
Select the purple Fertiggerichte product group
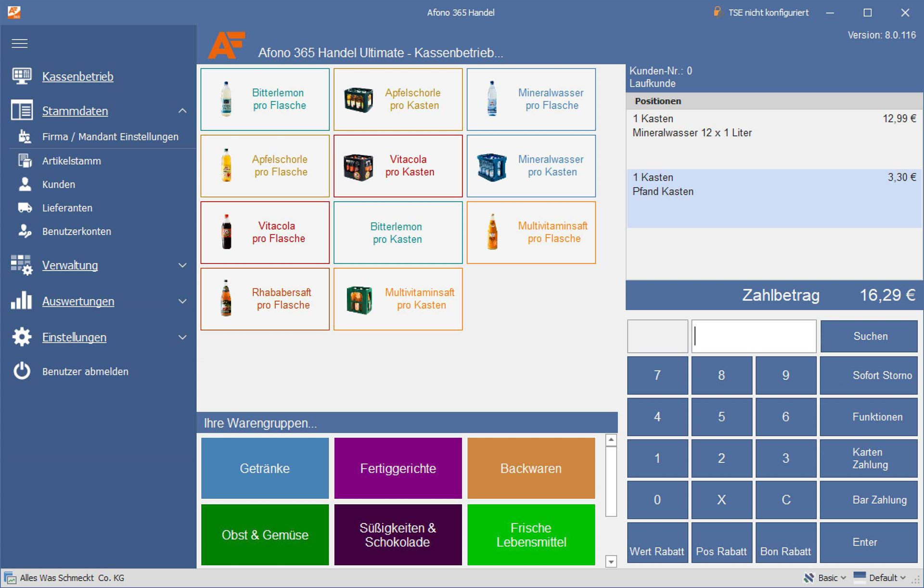398,468
